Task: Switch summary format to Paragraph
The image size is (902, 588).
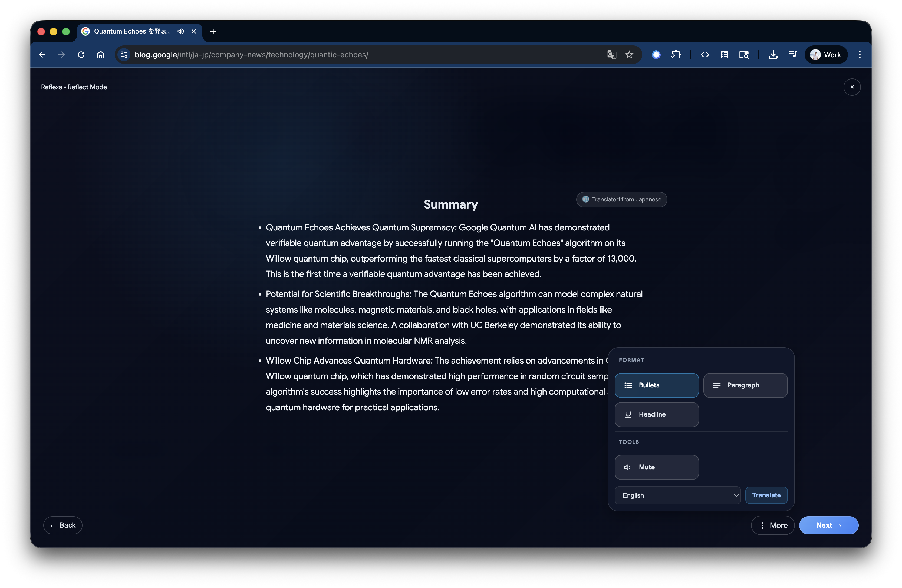Action: tap(745, 385)
